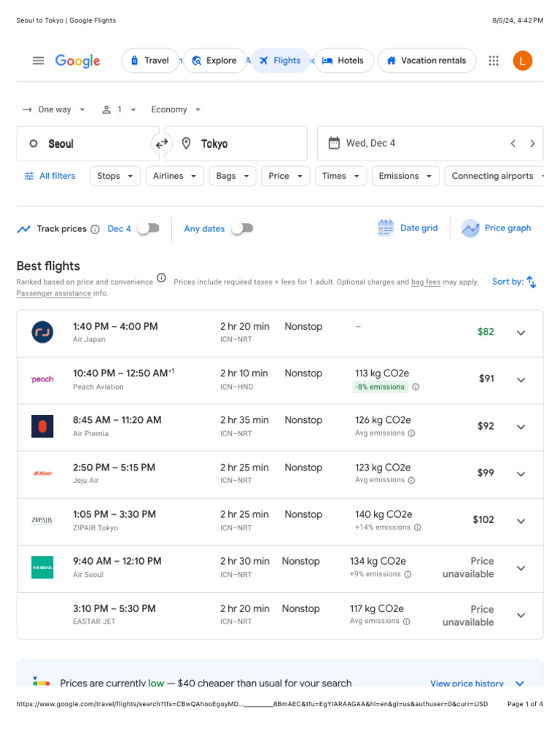Open the Bags filter dropdown
Image resolution: width=560 pixels, height=747 pixels.
click(233, 176)
